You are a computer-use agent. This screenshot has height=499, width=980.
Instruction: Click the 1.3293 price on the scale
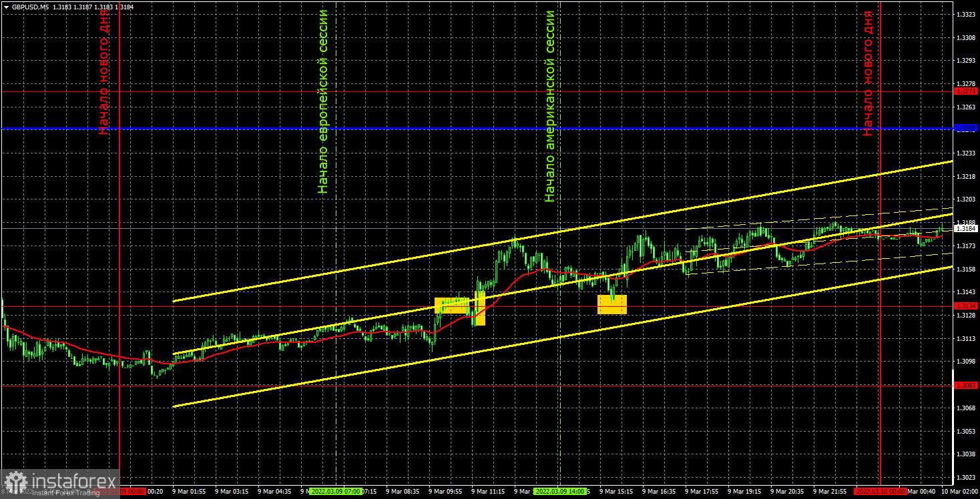(966, 60)
